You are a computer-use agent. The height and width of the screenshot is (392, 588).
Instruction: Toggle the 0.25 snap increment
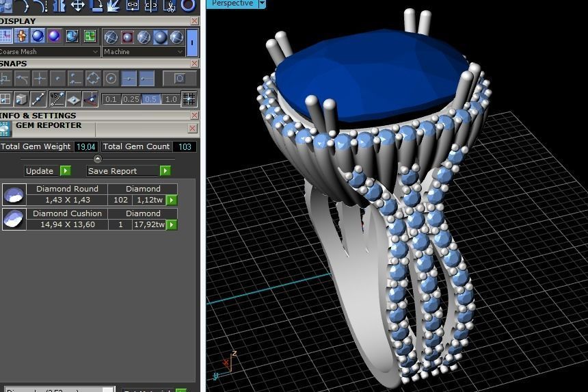pos(131,99)
